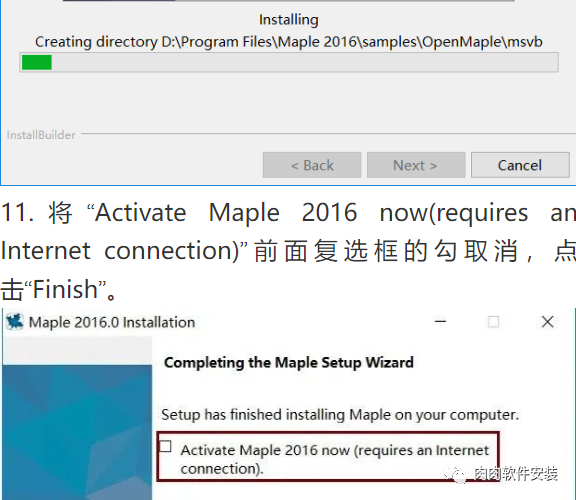
Task: Click the Maple leaf icon in title bar
Action: pyautogui.click(x=15, y=322)
